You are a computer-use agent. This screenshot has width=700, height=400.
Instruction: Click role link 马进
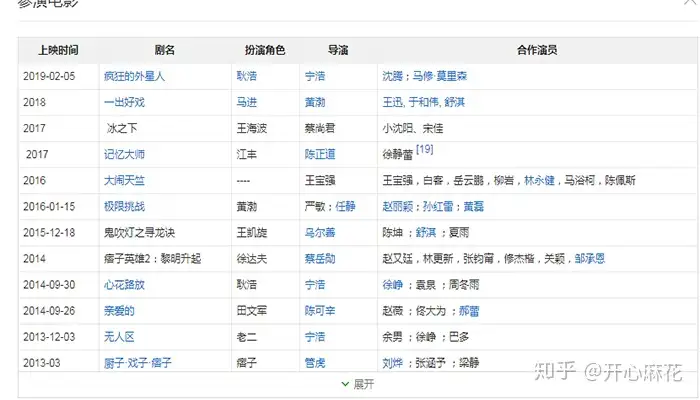coord(247,102)
